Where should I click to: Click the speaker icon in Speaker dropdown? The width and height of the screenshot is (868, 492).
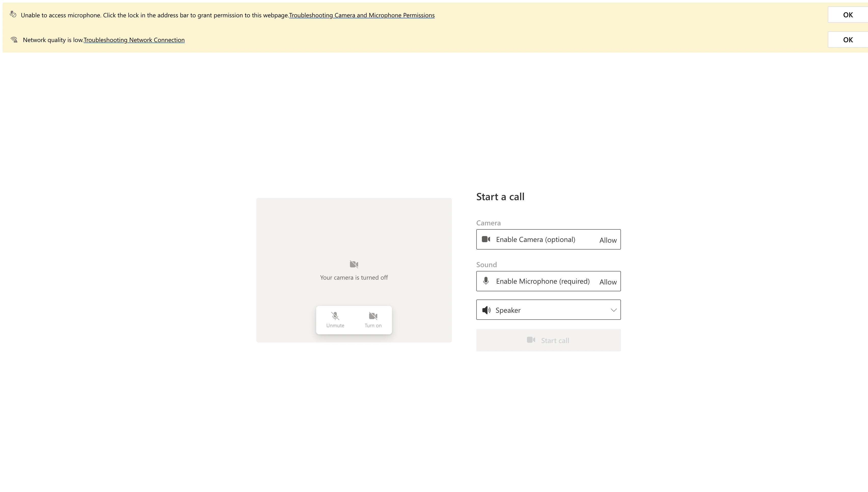coord(486,310)
